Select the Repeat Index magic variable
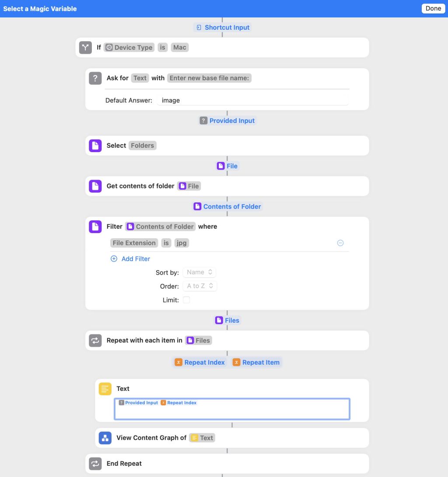Viewport: 448px width, 477px height. [x=200, y=362]
